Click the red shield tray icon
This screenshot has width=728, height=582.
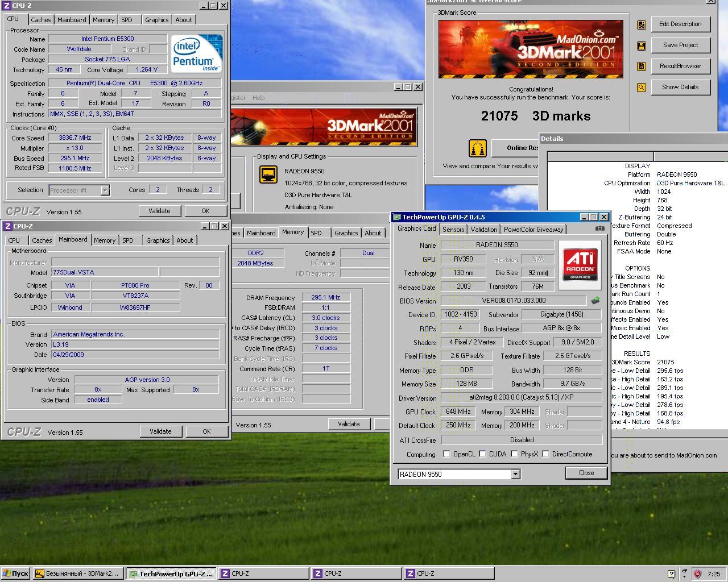point(697,574)
